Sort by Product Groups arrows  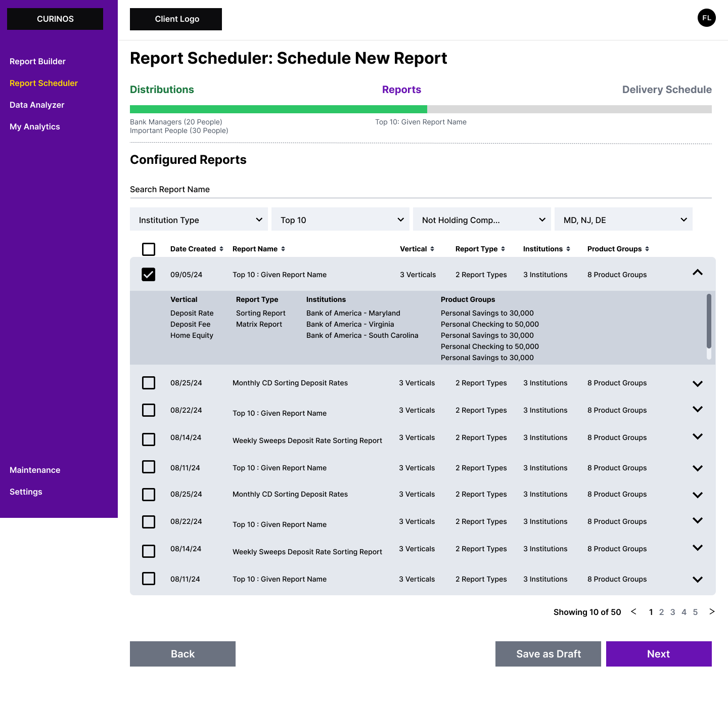(647, 249)
